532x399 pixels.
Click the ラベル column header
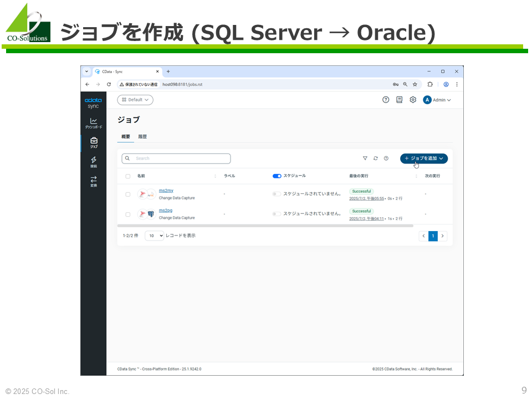[229, 176]
